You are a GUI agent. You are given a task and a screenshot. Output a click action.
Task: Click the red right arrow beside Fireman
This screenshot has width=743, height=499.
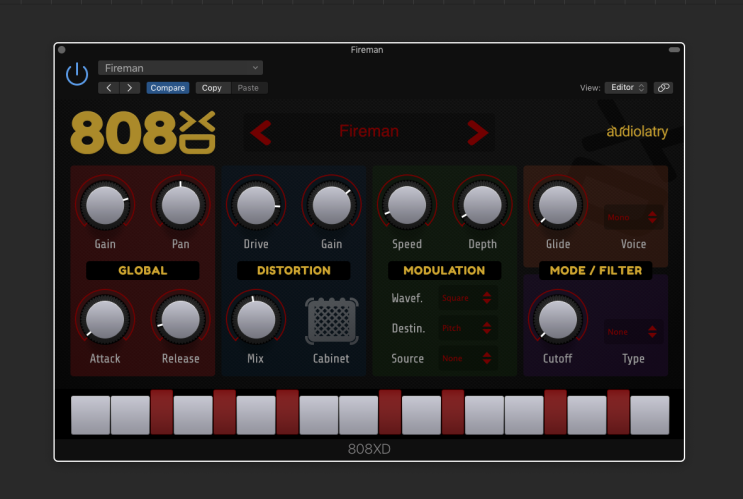[477, 132]
